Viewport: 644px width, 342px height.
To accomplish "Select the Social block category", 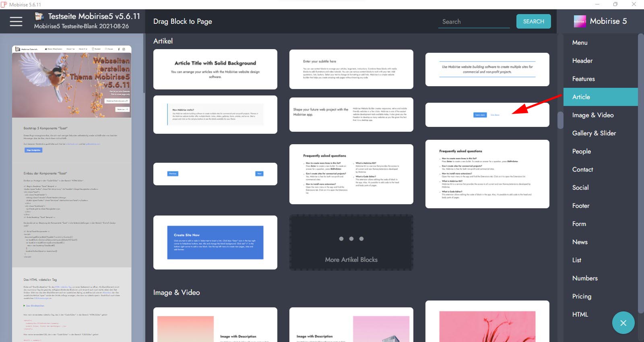I will click(x=601, y=187).
